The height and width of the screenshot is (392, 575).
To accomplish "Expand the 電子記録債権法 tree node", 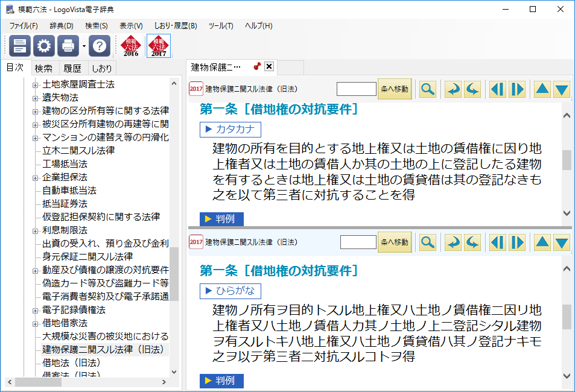I will tap(35, 311).
